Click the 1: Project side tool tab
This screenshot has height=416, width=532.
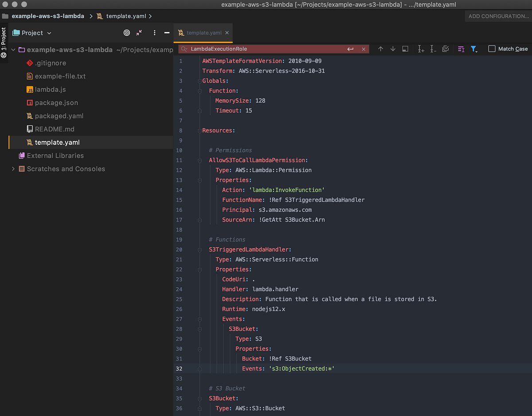[4, 43]
